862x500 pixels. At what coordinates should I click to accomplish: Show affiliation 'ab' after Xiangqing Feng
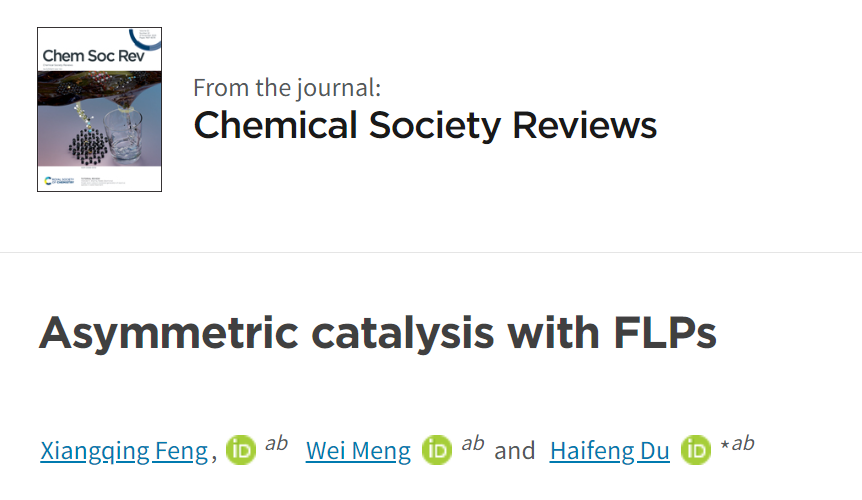pyautogui.click(x=277, y=443)
